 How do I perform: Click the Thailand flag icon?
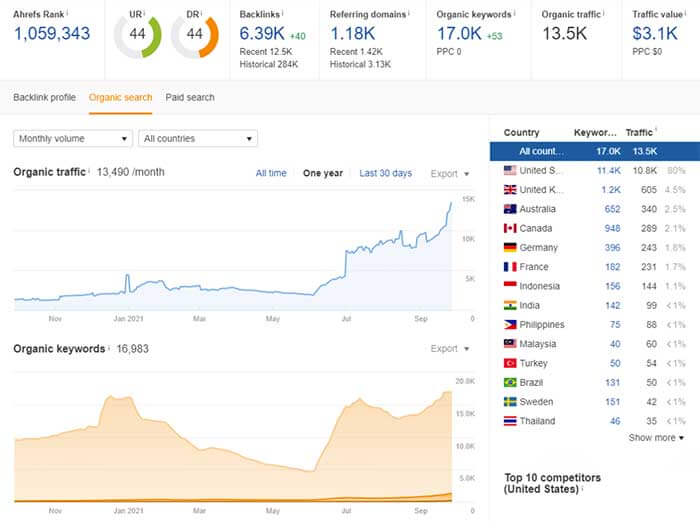(510, 421)
